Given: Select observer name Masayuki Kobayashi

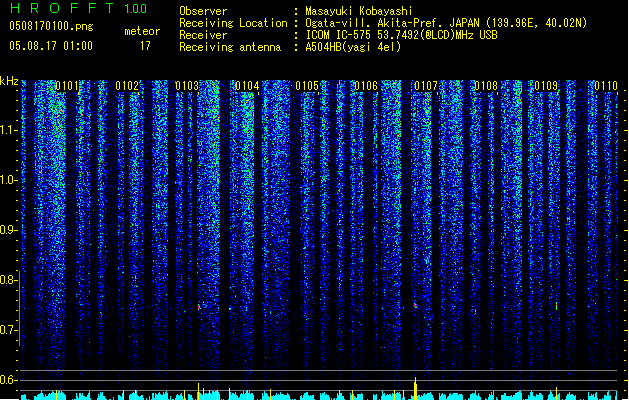Looking at the screenshot, I should [359, 11].
